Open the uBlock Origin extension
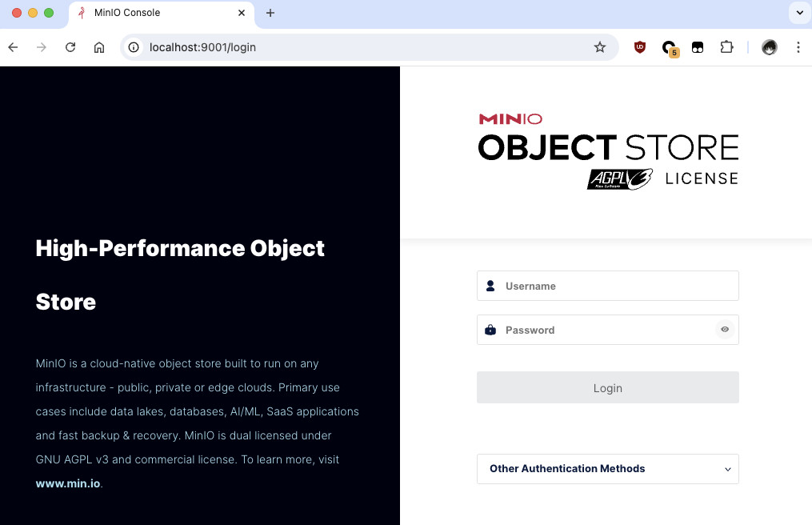The image size is (812, 525). 639,47
